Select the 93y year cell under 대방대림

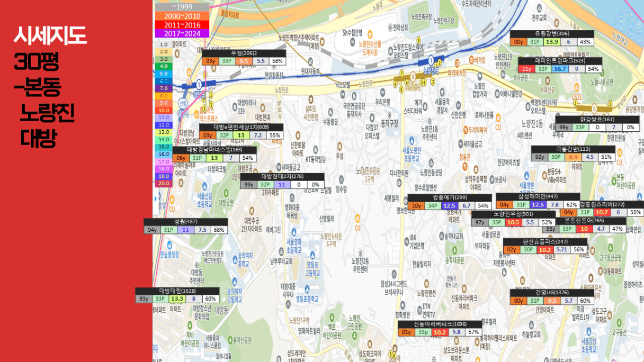pos(144,298)
